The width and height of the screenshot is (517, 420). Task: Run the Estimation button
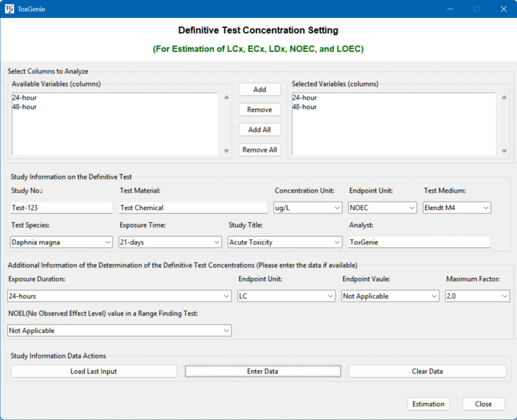coord(428,404)
